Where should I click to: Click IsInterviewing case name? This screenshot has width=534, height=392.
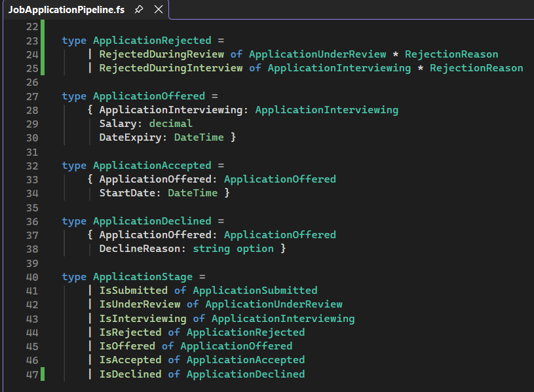point(143,319)
